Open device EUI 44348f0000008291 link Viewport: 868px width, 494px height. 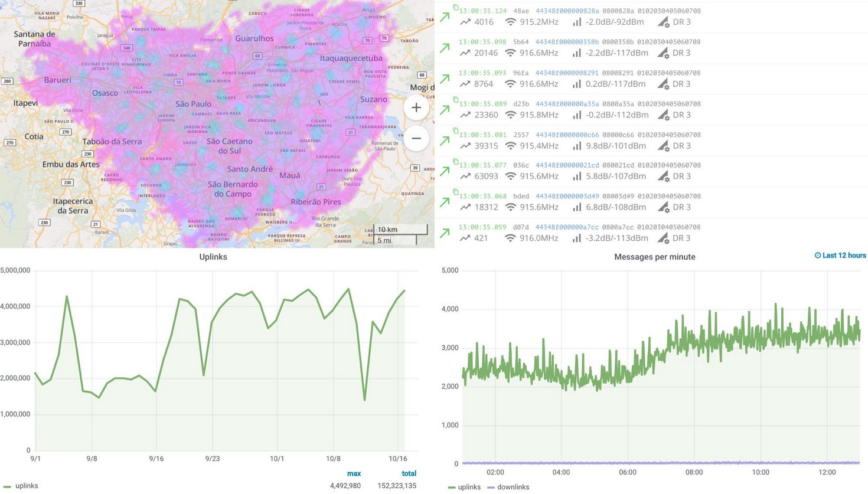(x=567, y=73)
